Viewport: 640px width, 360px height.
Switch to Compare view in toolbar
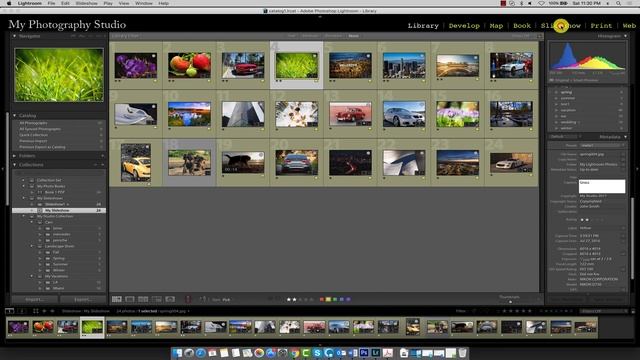(143, 299)
